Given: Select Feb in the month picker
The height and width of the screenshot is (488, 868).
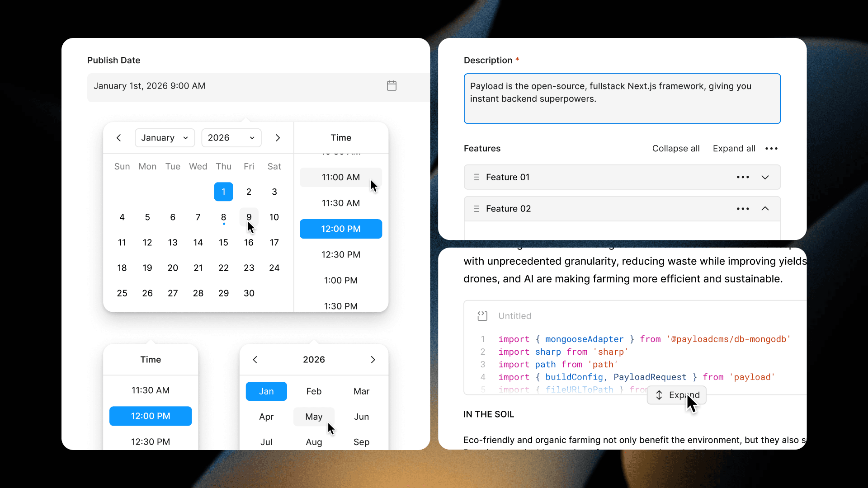Looking at the screenshot, I should [314, 391].
